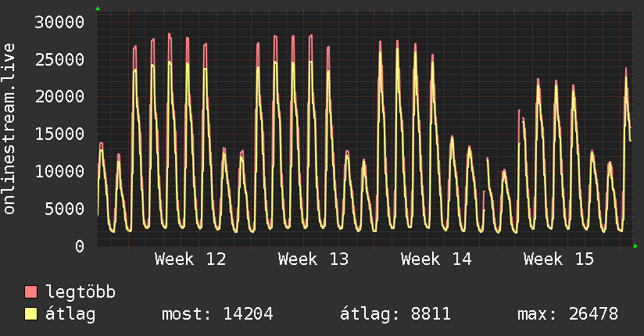
Task: Click the Week 12 axis label
Action: coord(190,259)
